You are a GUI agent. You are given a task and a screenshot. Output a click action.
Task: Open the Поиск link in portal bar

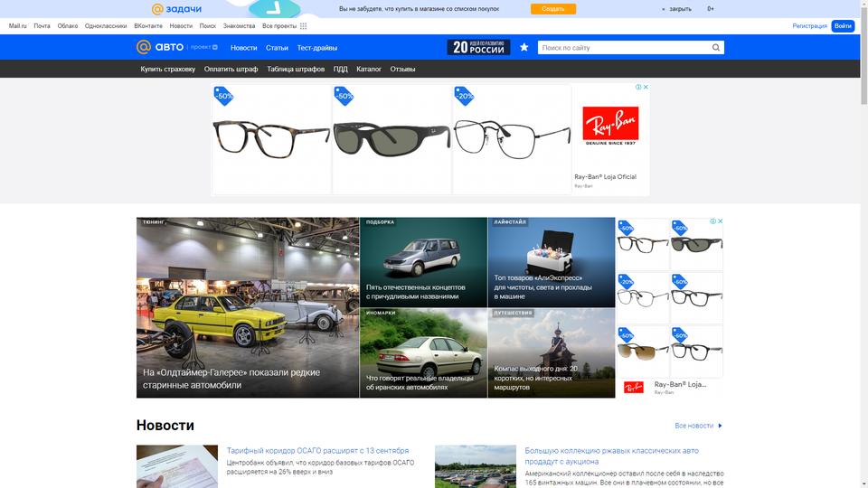(x=208, y=26)
